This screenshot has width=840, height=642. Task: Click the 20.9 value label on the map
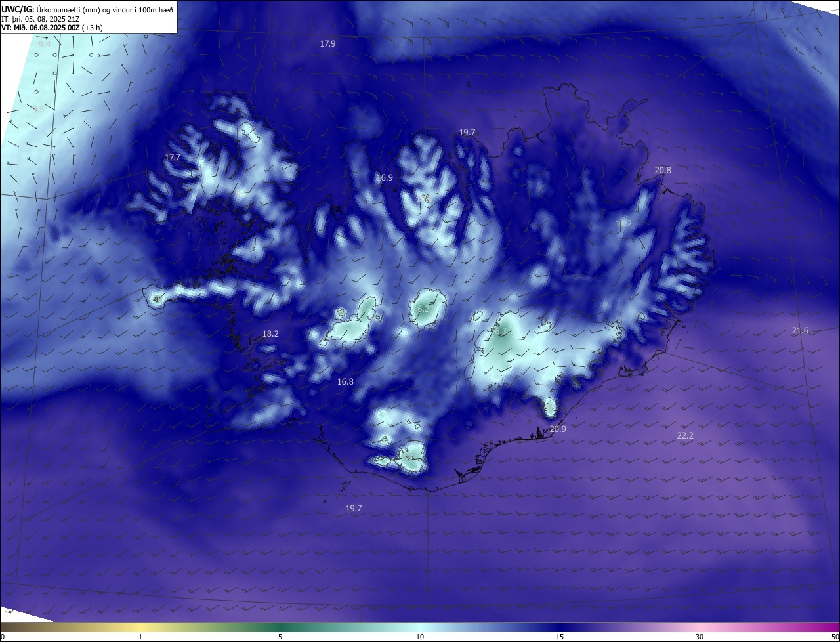coord(558,429)
